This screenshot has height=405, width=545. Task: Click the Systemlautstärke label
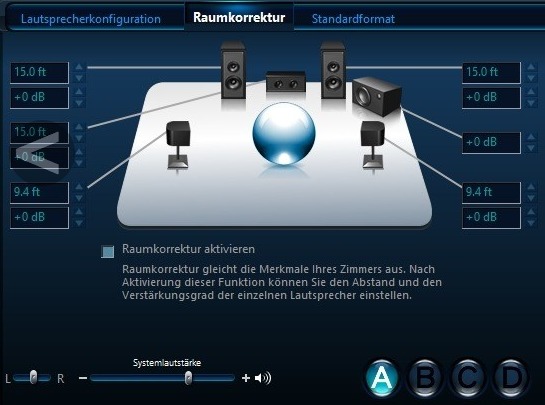tap(167, 363)
